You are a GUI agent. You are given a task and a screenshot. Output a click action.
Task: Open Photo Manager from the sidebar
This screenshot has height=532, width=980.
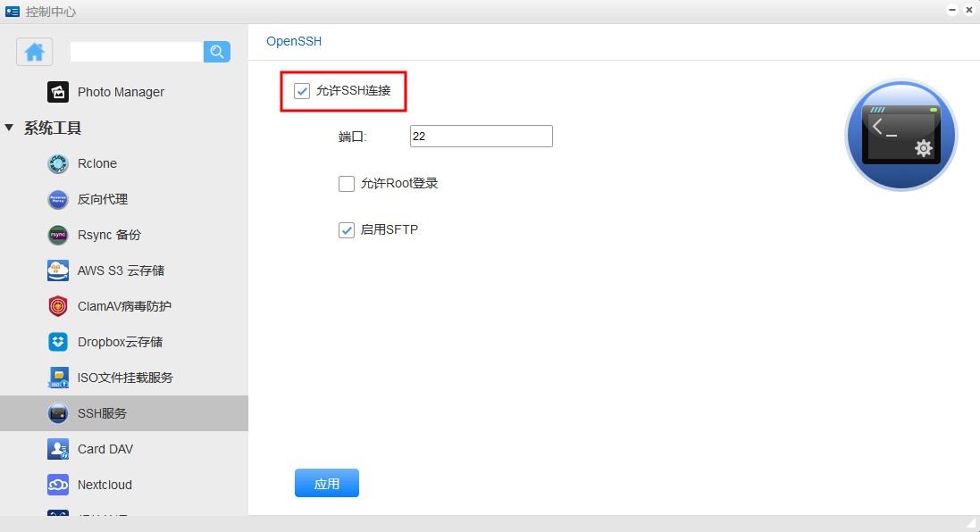coord(121,92)
